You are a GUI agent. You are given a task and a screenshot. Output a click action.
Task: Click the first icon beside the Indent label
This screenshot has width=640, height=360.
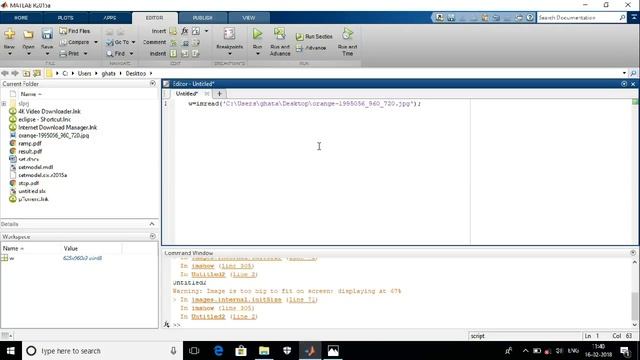173,53
